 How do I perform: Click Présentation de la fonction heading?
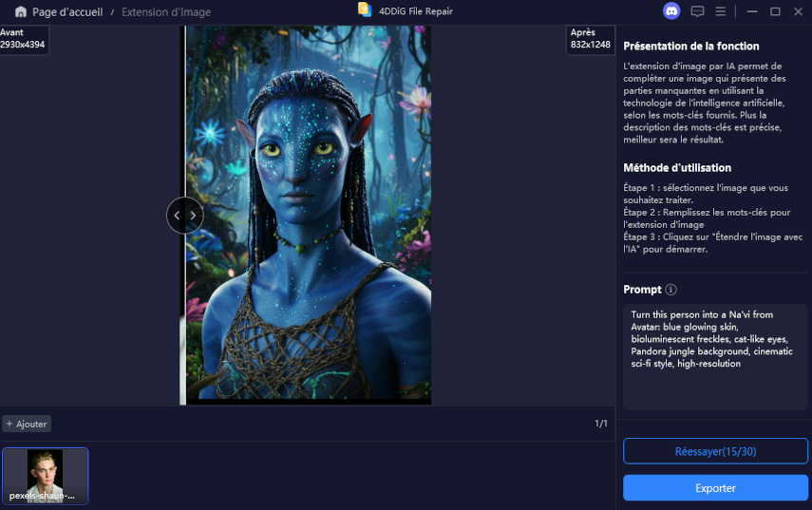(x=690, y=47)
